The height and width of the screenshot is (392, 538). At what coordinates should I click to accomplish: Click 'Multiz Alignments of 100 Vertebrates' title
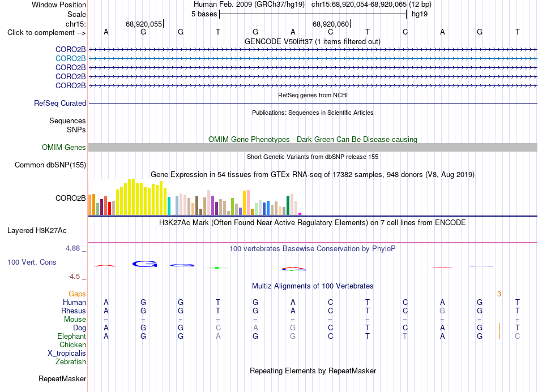pyautogui.click(x=313, y=286)
